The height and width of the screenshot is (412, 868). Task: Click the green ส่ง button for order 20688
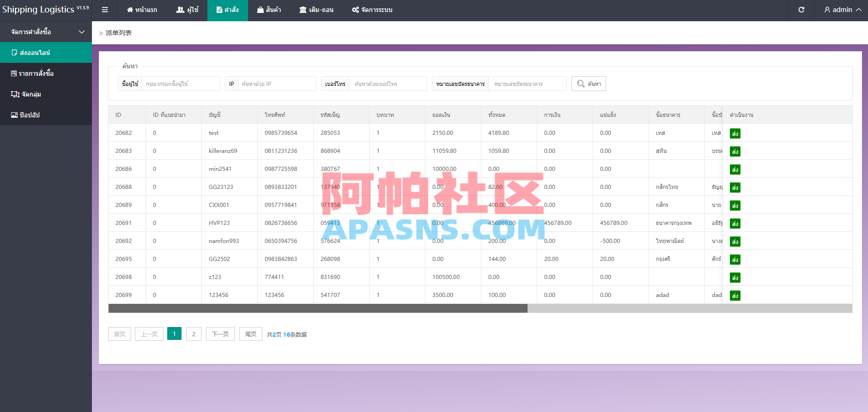(x=735, y=188)
